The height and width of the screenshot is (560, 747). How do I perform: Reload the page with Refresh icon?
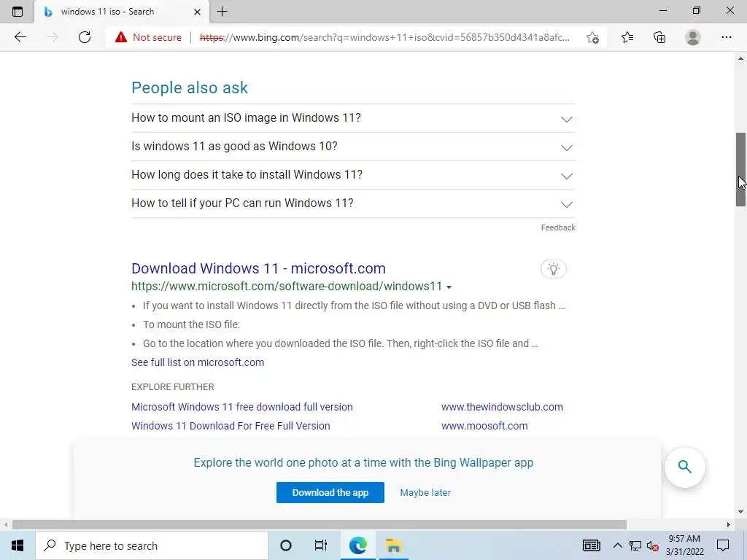tap(85, 37)
